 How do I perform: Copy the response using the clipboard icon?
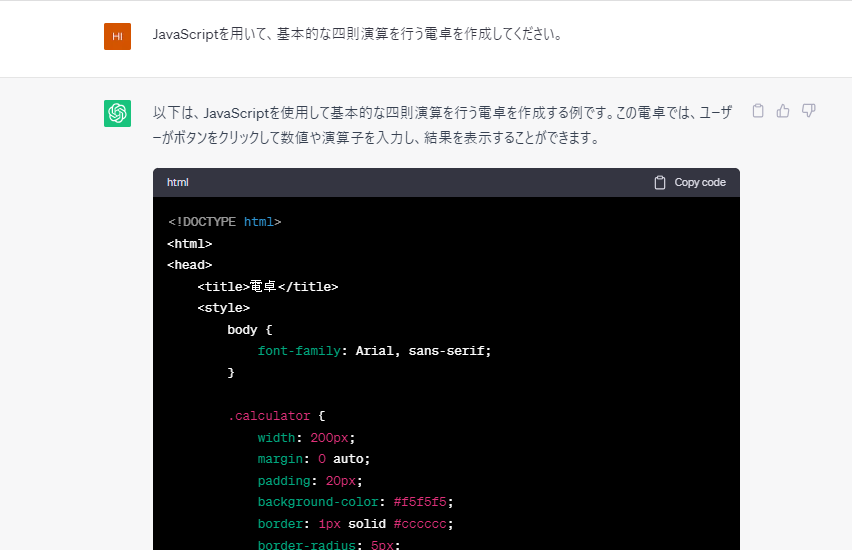pos(758,111)
